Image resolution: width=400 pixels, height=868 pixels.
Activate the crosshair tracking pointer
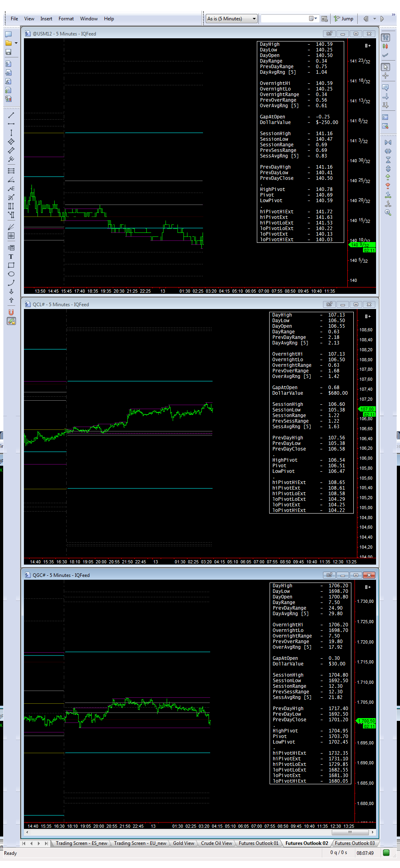(386, 76)
